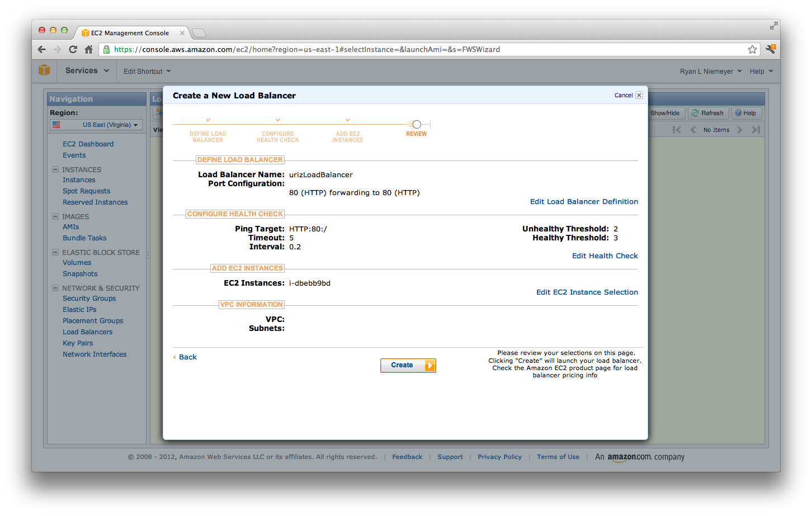This screenshot has width=812, height=516.
Task: Go to next page arrow in pager
Action: pos(740,130)
